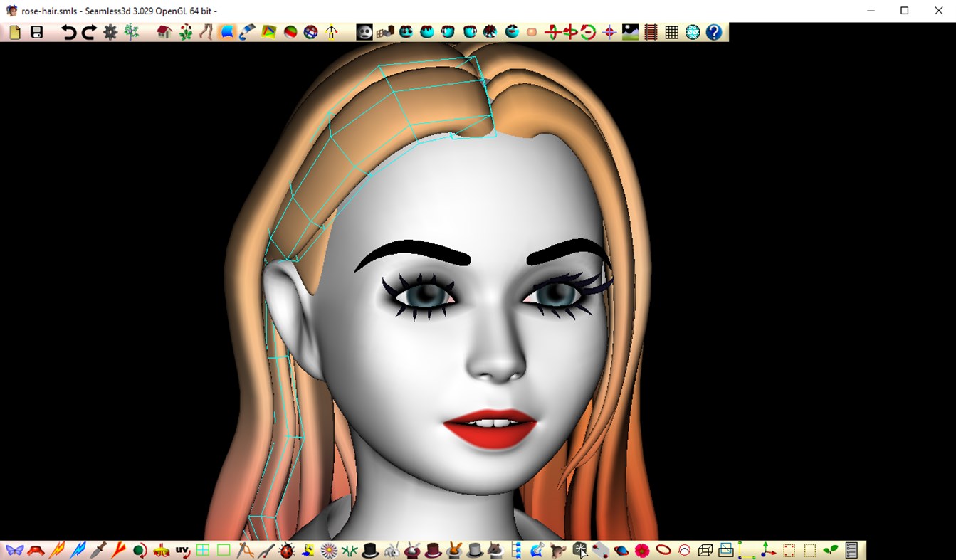Select the highlighted blue NURBS patch tool

[228, 31]
